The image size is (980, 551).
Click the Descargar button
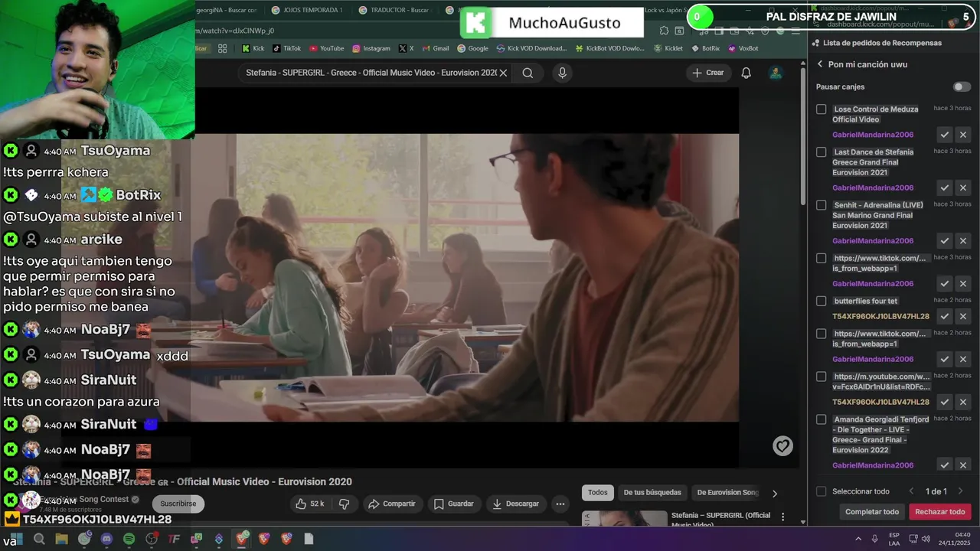(x=516, y=504)
